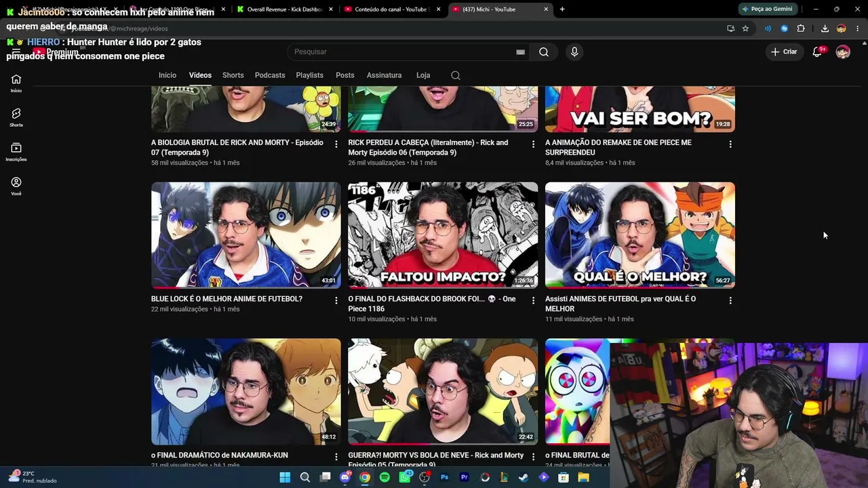Screen dimensions: 868x488
Task: Play the Blue Lock video thumbnail
Action: point(246,235)
